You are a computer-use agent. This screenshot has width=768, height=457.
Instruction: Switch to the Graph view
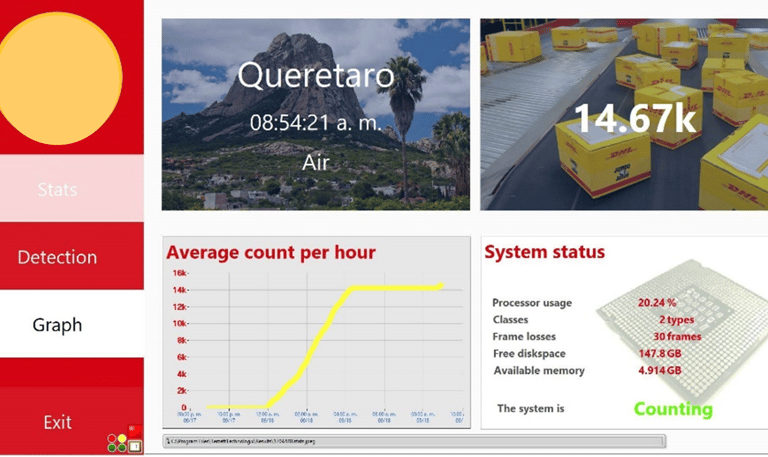pos(72,324)
